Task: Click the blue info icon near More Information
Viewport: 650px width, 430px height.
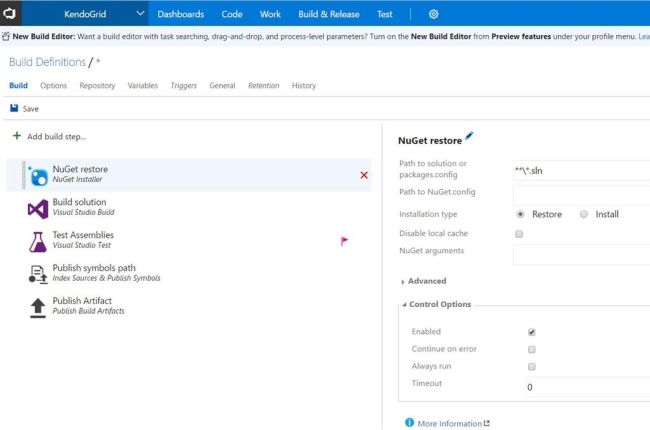Action: click(409, 422)
